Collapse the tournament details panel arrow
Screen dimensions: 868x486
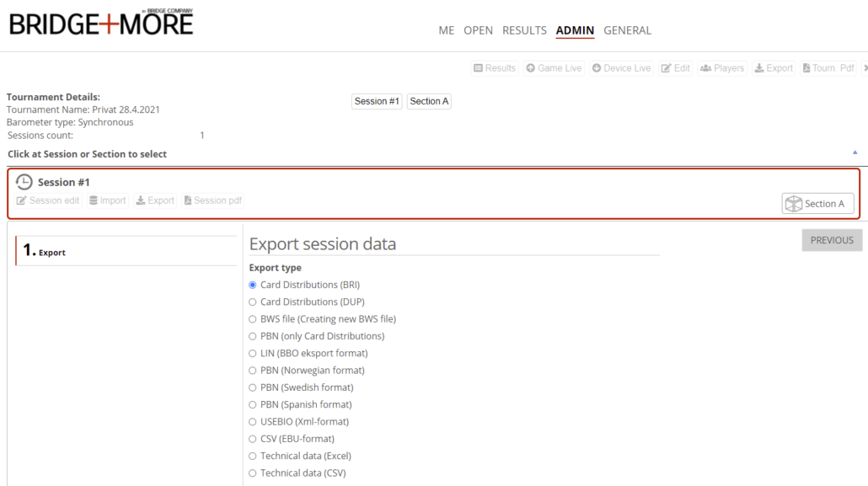(855, 152)
